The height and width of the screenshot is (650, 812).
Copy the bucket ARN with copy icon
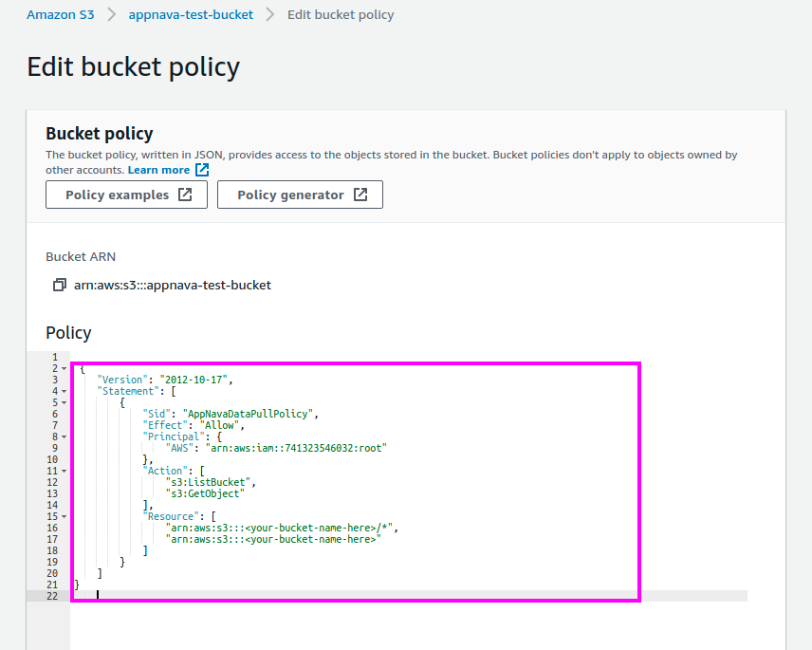[60, 285]
